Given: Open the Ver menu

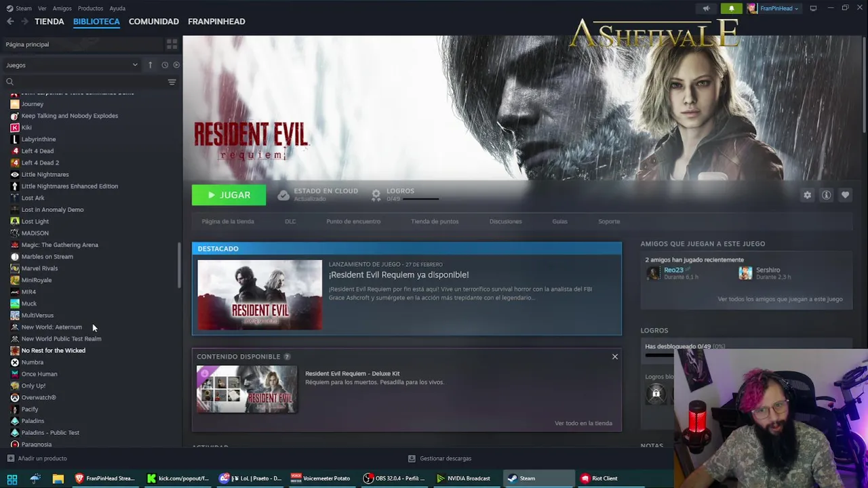Looking at the screenshot, I should [x=42, y=8].
